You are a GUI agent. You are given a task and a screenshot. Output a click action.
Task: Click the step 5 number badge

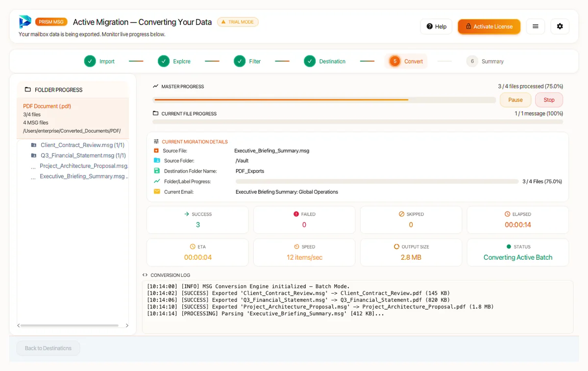(x=395, y=61)
